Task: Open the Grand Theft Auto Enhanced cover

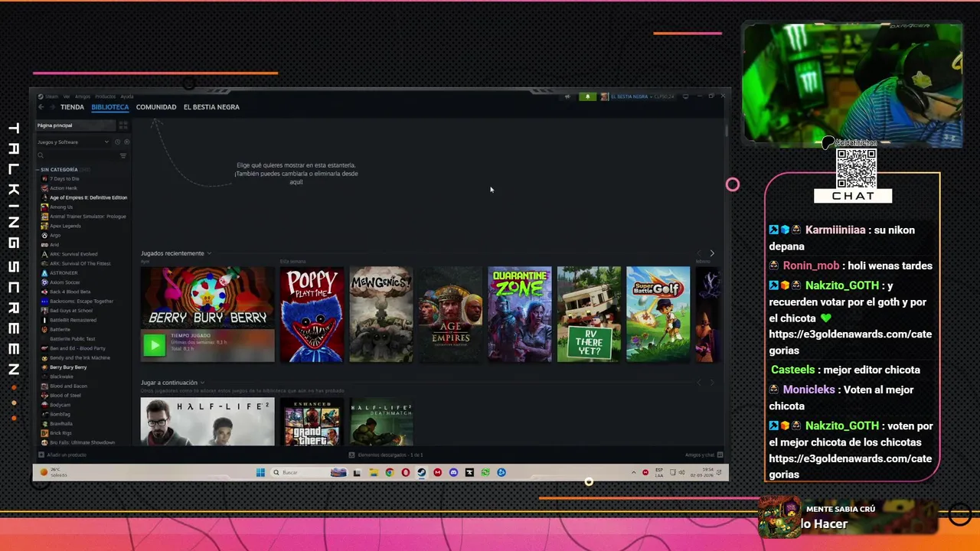Action: pyautogui.click(x=312, y=422)
